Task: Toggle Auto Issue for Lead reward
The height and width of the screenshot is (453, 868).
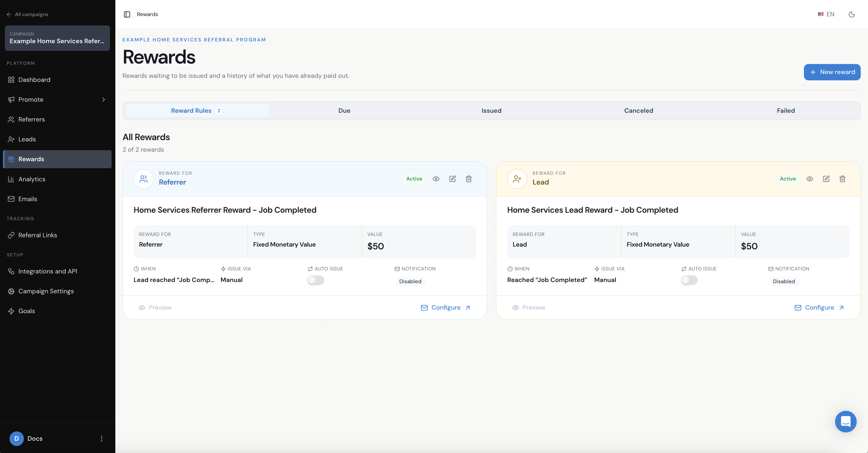Action: point(689,280)
